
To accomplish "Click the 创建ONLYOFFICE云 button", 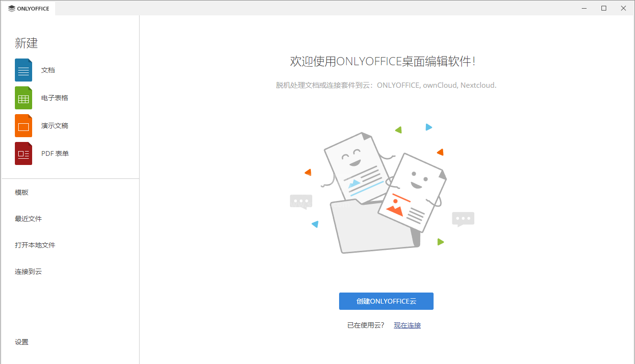I will tap(386, 301).
